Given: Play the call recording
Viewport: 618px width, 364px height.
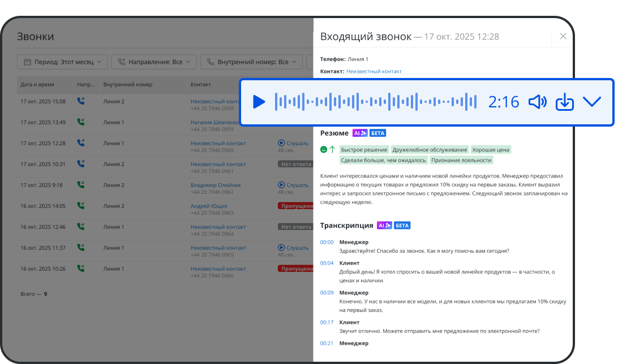Looking at the screenshot, I should pyautogui.click(x=259, y=102).
